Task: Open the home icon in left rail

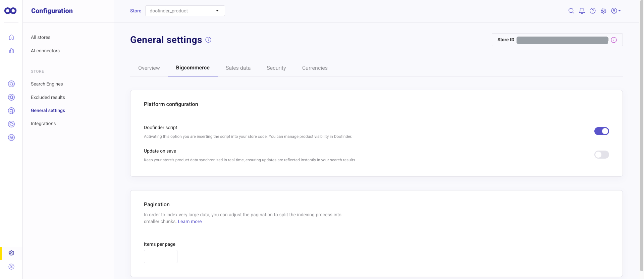Action: click(x=11, y=37)
